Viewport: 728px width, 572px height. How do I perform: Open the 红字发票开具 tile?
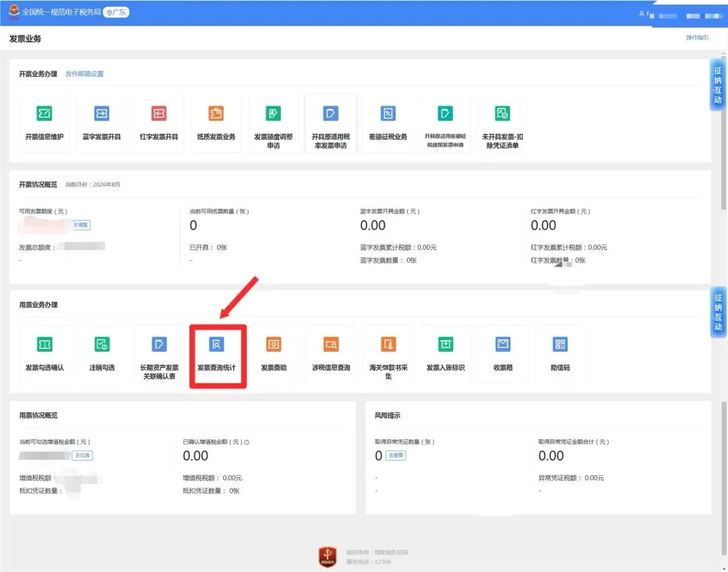tap(159, 123)
